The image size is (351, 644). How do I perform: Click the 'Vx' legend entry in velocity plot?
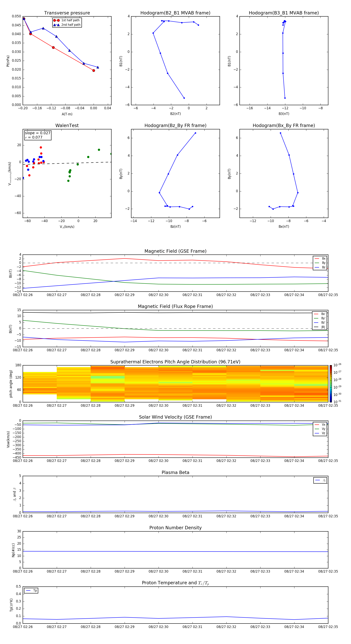pos(320,424)
